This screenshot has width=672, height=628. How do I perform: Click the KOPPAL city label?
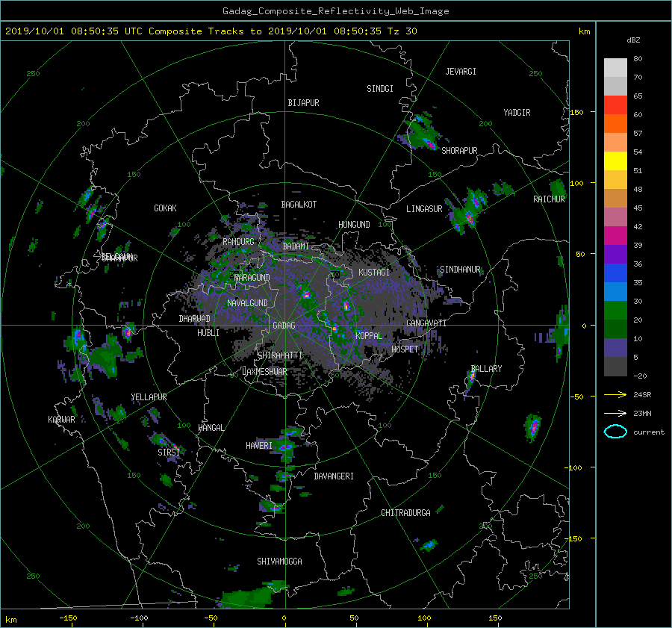click(369, 335)
